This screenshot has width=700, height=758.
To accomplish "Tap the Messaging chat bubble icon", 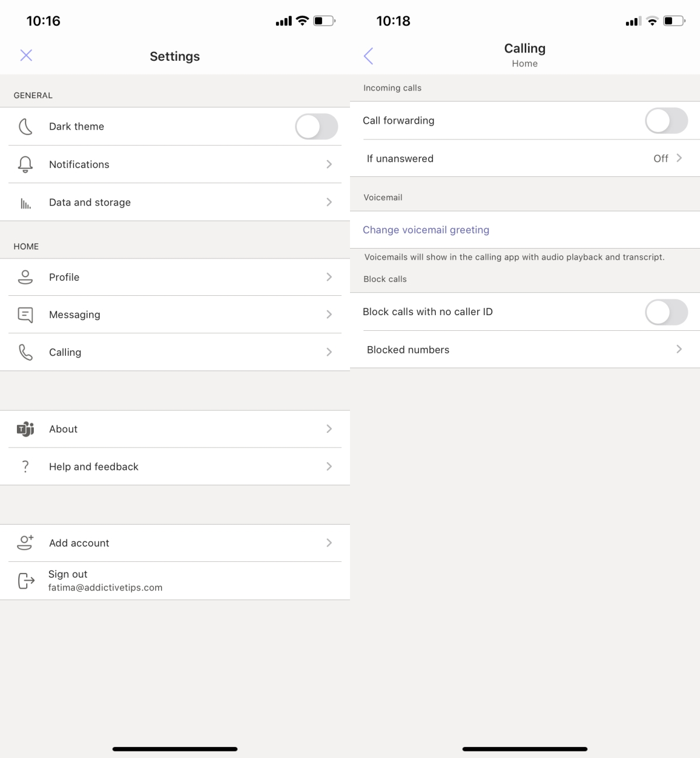I will (x=26, y=315).
